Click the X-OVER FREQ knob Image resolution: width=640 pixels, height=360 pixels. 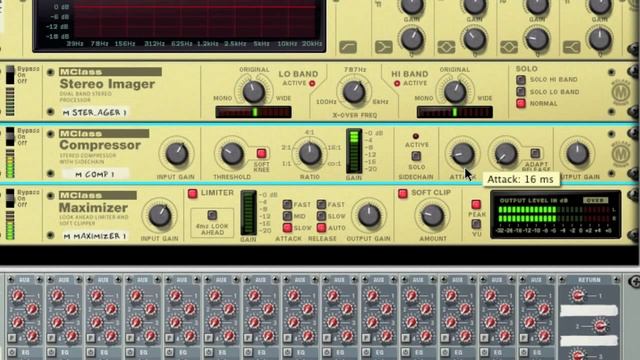point(354,91)
